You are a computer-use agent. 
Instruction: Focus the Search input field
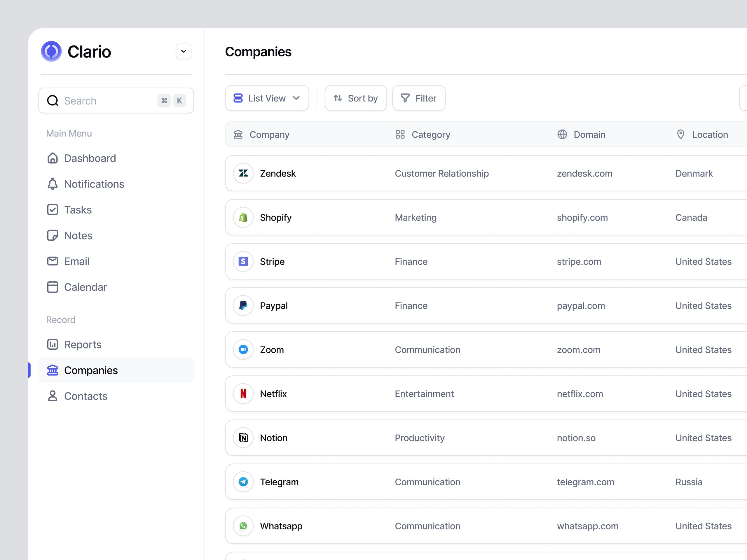pos(116,101)
